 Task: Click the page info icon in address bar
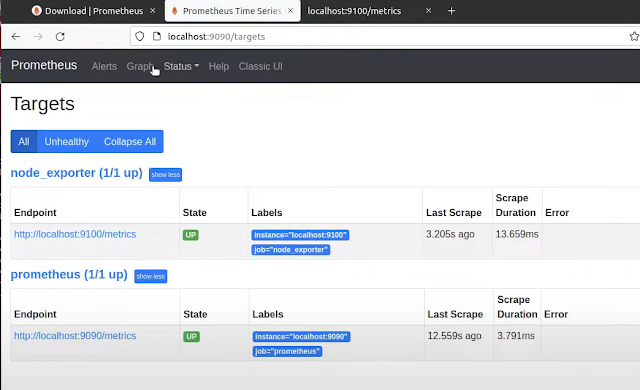point(157,36)
